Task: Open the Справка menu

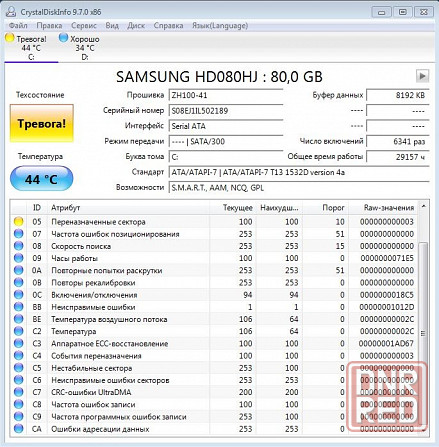Action: coord(168,25)
